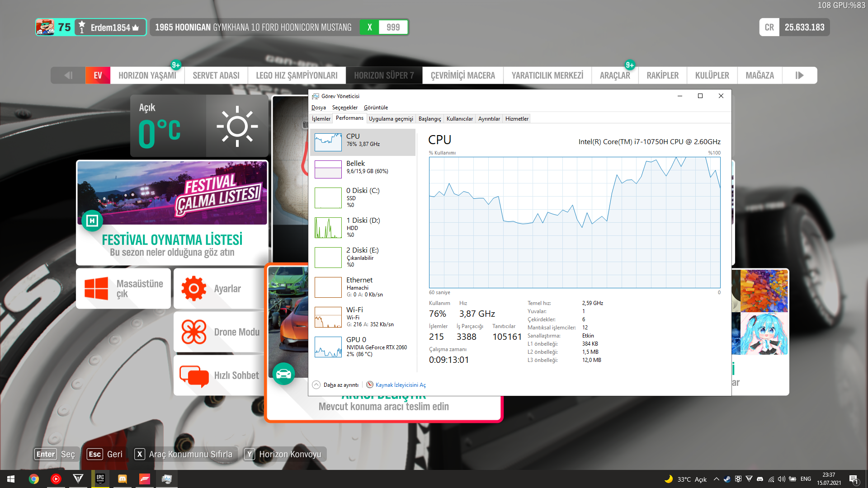The width and height of the screenshot is (868, 488).
Task: Click Epic Games taskbar icon
Action: click(x=100, y=479)
